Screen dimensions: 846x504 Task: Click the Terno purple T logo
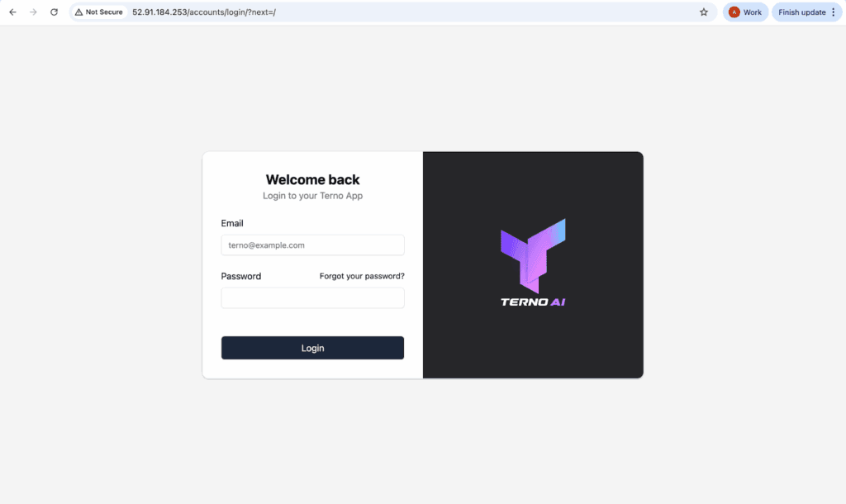click(533, 256)
